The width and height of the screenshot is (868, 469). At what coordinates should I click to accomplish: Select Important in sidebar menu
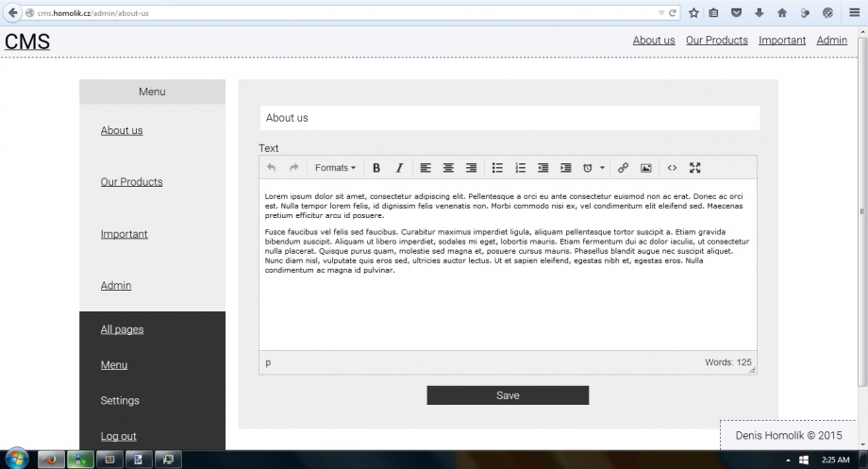(x=124, y=234)
